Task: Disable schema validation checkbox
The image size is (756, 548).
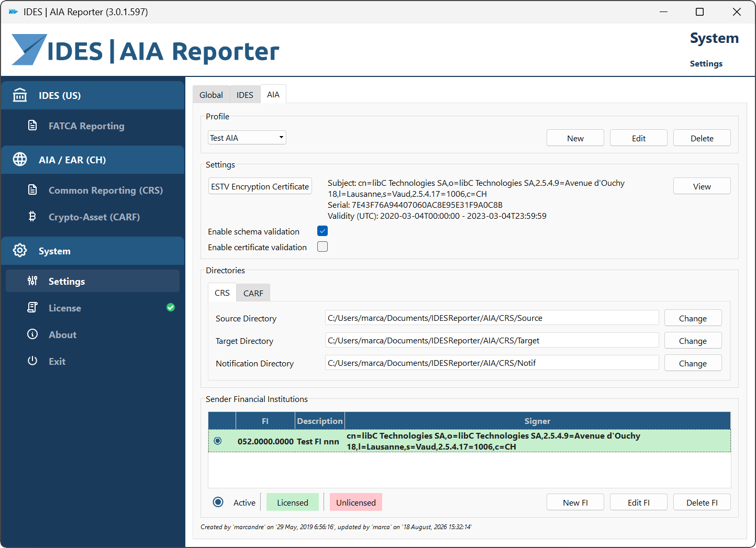Action: pyautogui.click(x=323, y=231)
